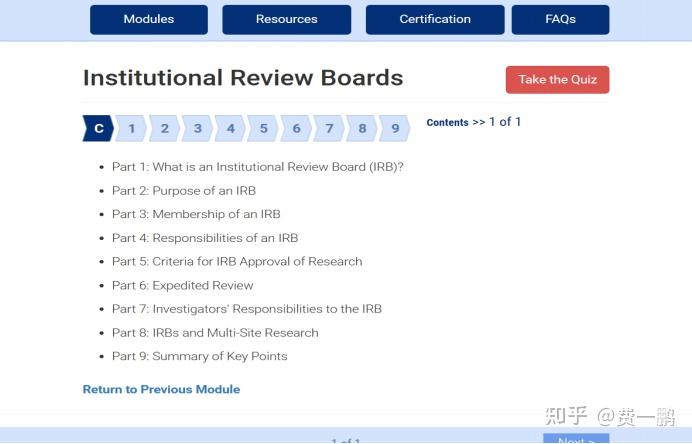Viewport: 692px width, 444px height.
Task: Jump to page step 3
Action: 198,128
